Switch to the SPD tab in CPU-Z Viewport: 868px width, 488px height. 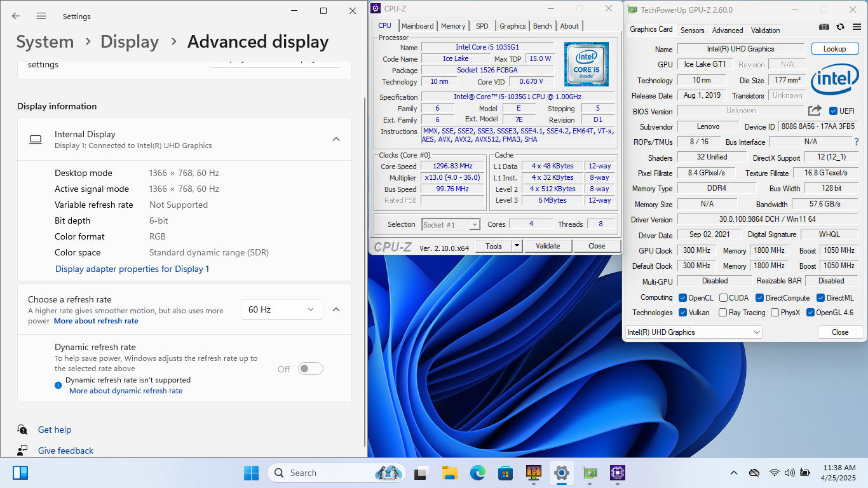click(482, 26)
